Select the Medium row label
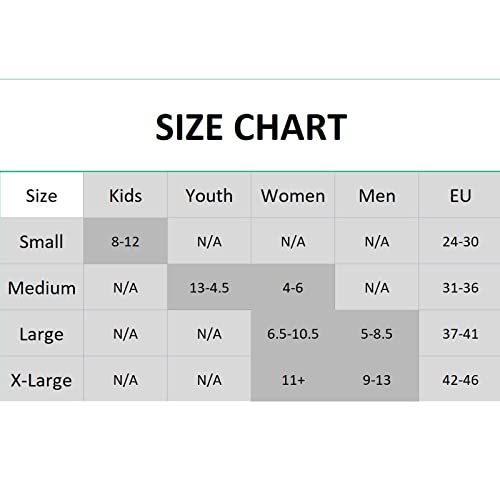This screenshot has width=500, height=500. point(42,287)
